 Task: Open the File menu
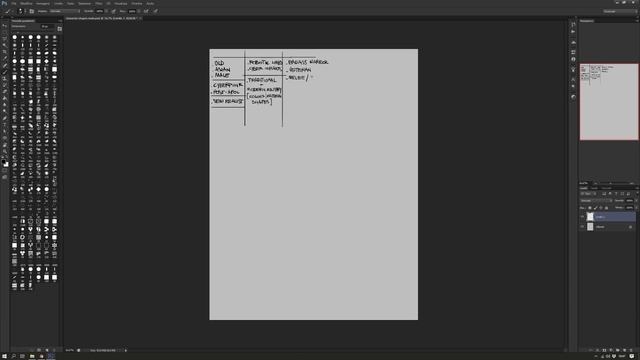[x=13, y=3]
